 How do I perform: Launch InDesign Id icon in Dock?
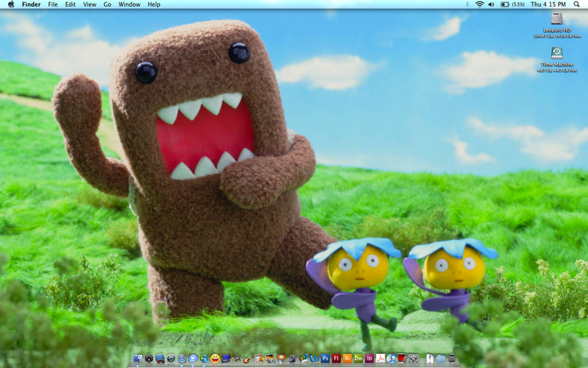370,358
